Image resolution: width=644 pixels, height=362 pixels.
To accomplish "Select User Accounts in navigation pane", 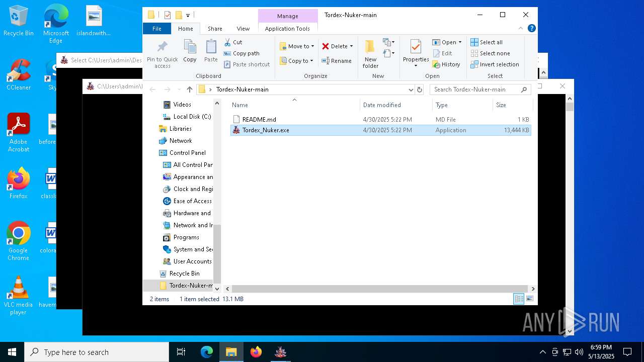I will click(x=187, y=261).
